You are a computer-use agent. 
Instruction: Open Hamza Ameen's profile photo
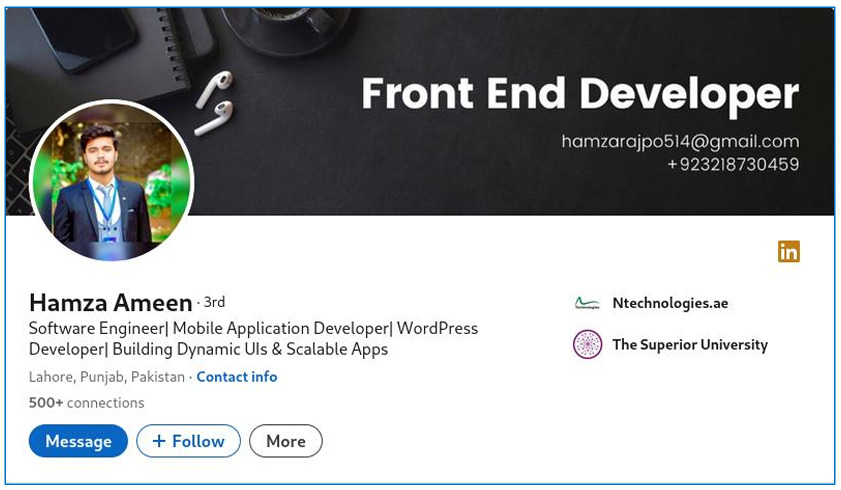112,183
